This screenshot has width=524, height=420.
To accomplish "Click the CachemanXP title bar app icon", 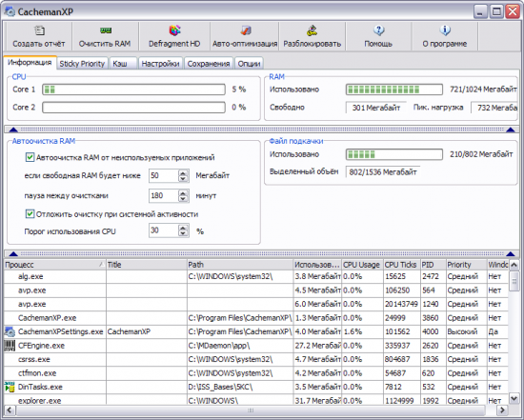I will 10,11.
